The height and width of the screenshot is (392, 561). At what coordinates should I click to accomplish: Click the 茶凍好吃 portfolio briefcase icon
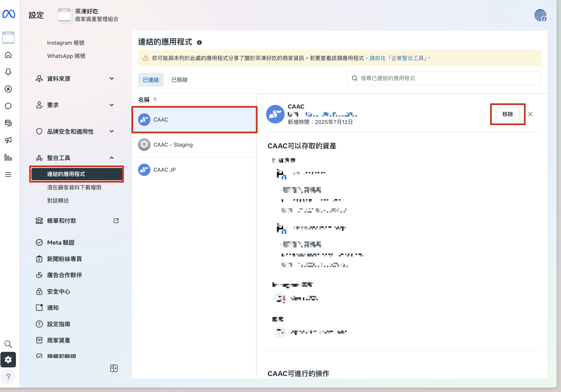tap(64, 15)
